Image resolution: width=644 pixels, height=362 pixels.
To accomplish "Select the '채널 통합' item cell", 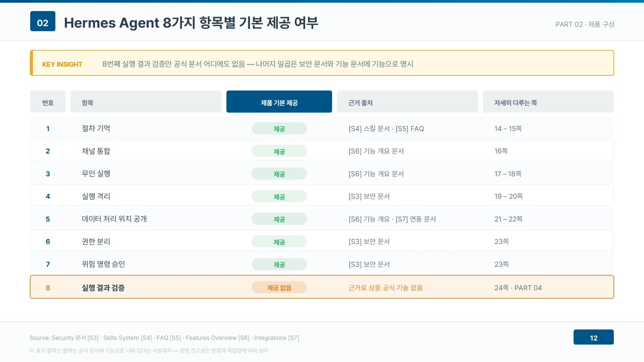I will point(96,151).
